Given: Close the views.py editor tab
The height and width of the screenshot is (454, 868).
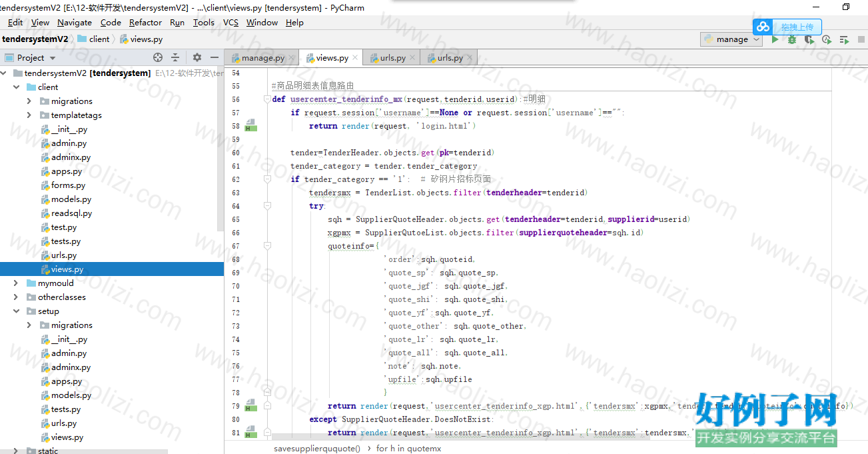Looking at the screenshot, I should [x=355, y=57].
